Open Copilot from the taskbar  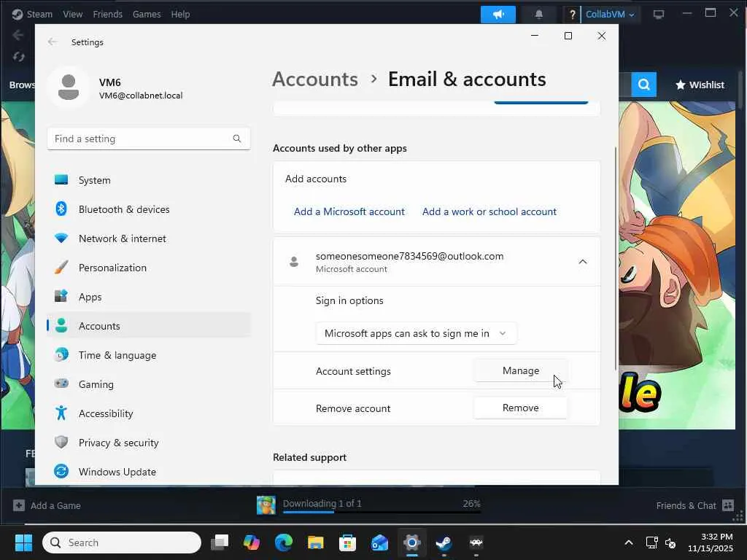[x=252, y=542]
